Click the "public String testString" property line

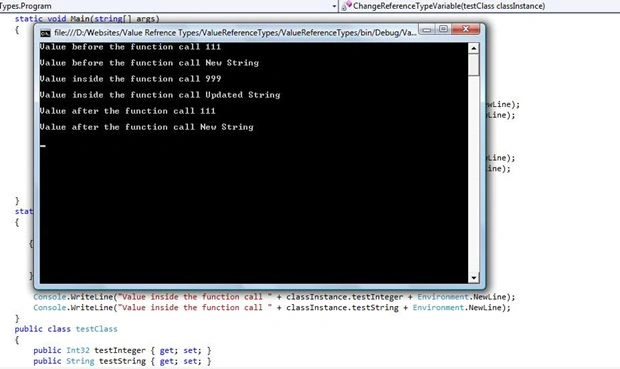[x=122, y=361]
